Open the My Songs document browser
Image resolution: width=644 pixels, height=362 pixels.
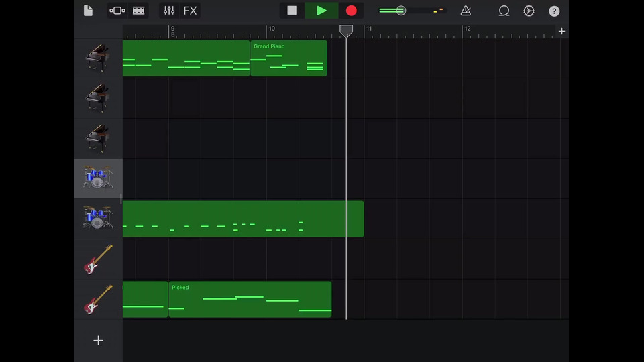(88, 11)
